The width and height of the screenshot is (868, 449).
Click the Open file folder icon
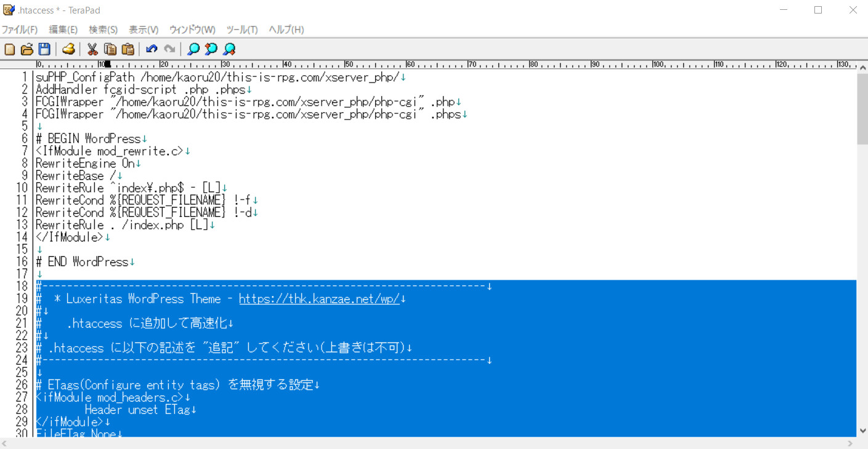pyautogui.click(x=27, y=49)
